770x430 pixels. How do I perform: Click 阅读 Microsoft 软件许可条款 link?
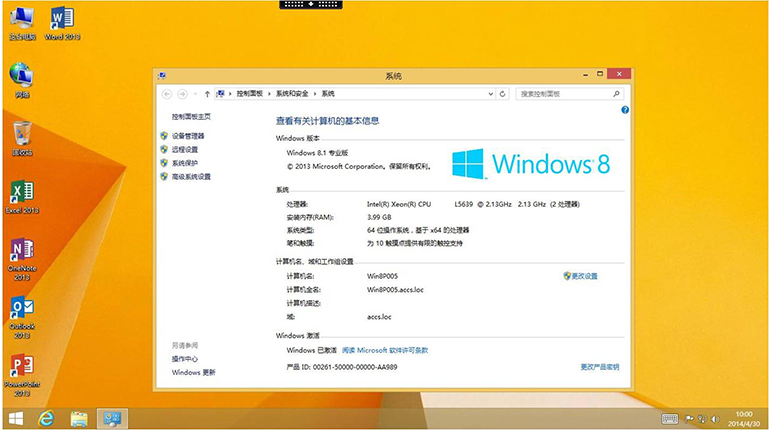click(x=385, y=350)
